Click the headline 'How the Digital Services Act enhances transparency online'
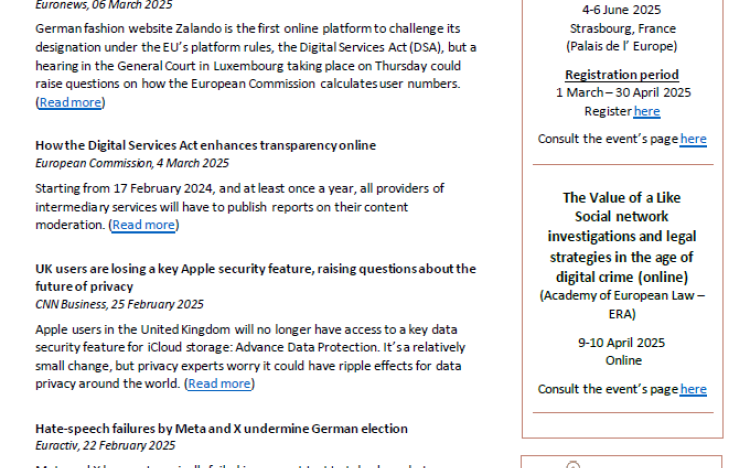The image size is (750, 468). tap(205, 145)
